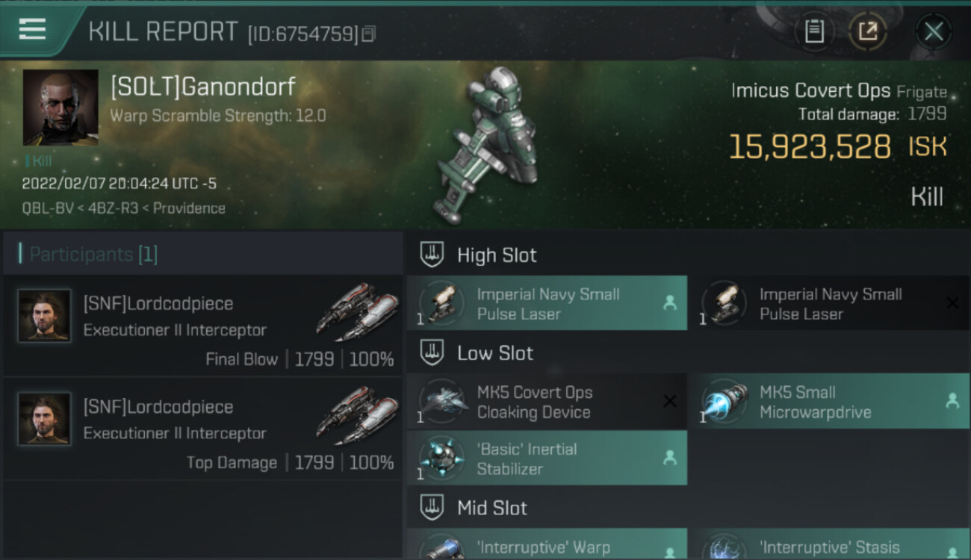Open the hamburger menu in the header
The width and height of the screenshot is (971, 560).
pos(32,29)
